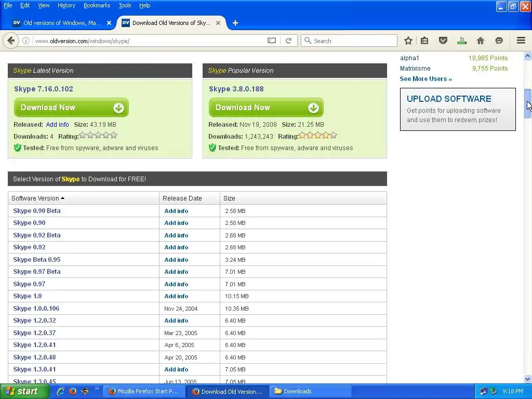
Task: Click scrollbar up arrow
Action: (528, 56)
